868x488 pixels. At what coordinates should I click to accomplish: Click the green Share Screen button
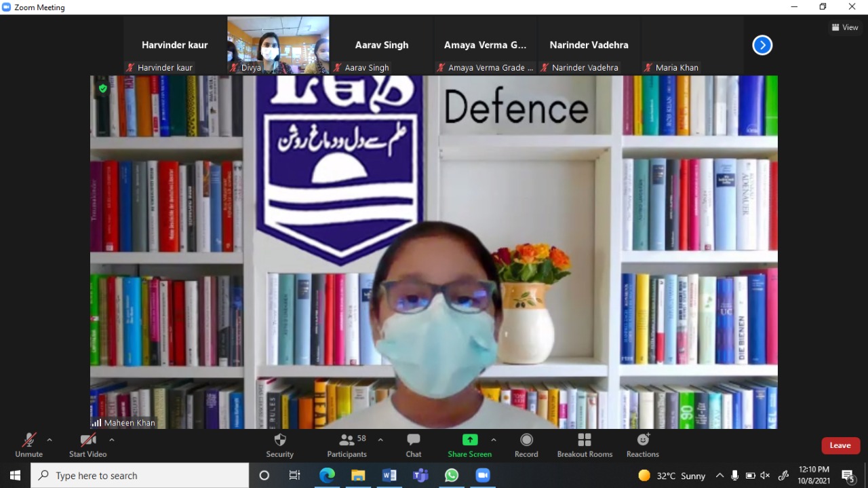tap(469, 446)
